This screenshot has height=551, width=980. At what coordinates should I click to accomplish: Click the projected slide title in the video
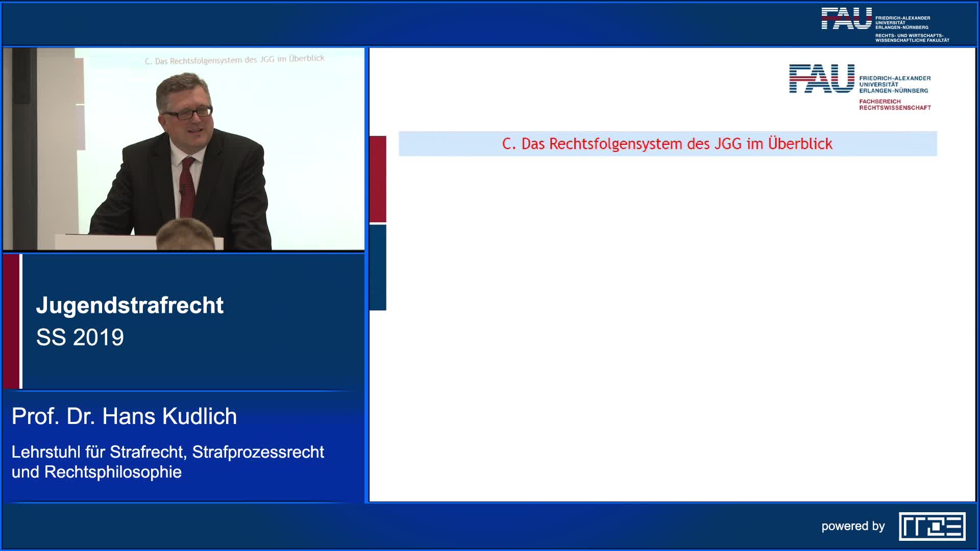(x=234, y=60)
